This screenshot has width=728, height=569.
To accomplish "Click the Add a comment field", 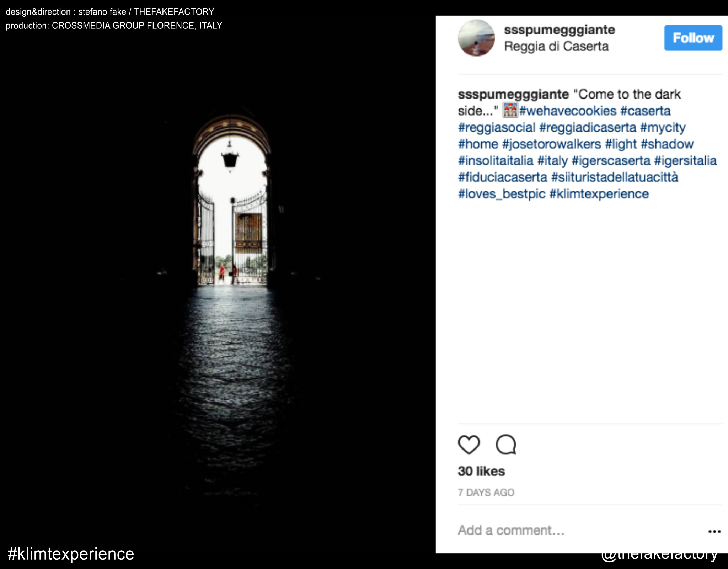I will point(511,530).
